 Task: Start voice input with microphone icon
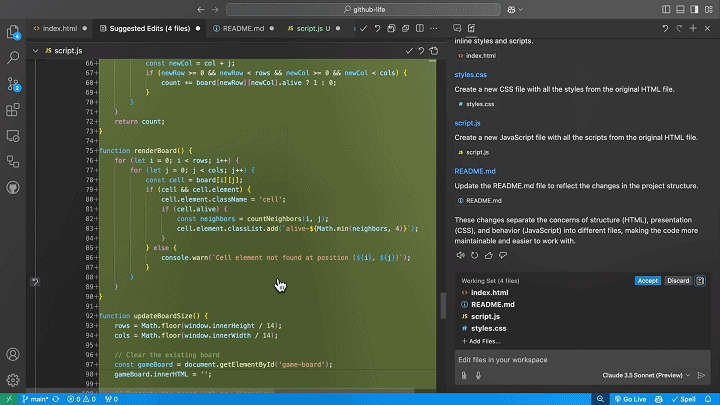tap(479, 375)
